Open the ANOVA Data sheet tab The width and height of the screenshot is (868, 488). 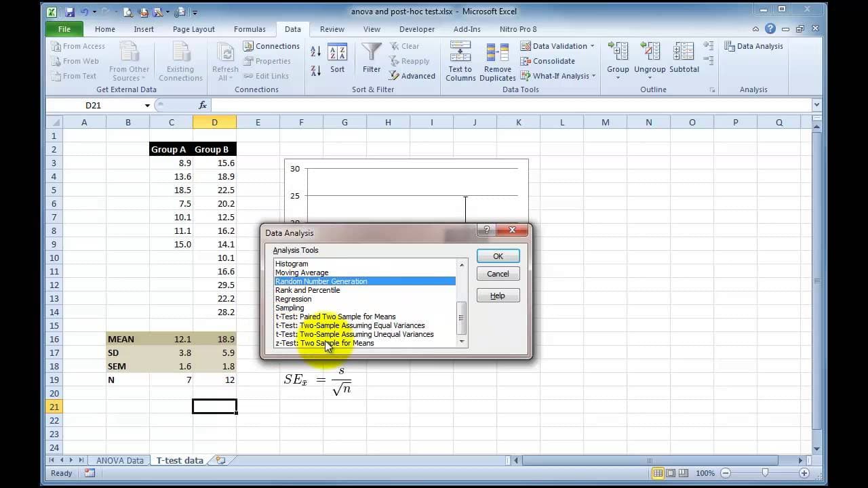point(120,460)
